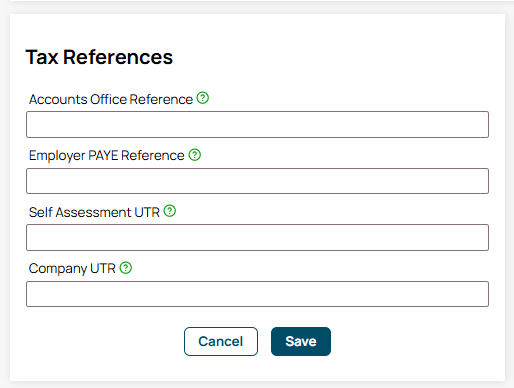Place the cursor in the Company UTR field

click(x=257, y=294)
